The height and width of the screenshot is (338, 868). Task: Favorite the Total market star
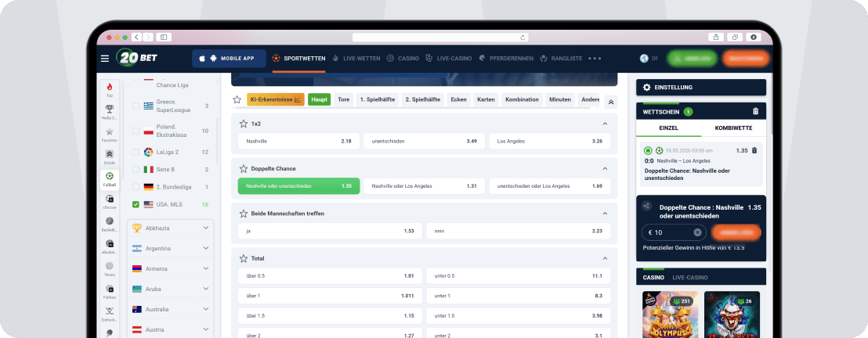tap(244, 258)
